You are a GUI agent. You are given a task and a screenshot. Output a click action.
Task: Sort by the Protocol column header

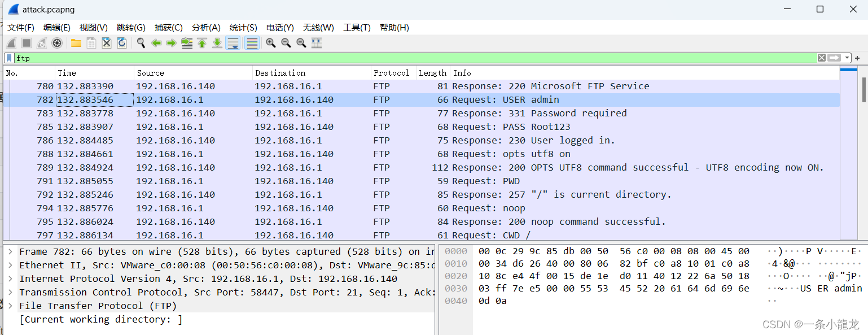point(393,73)
